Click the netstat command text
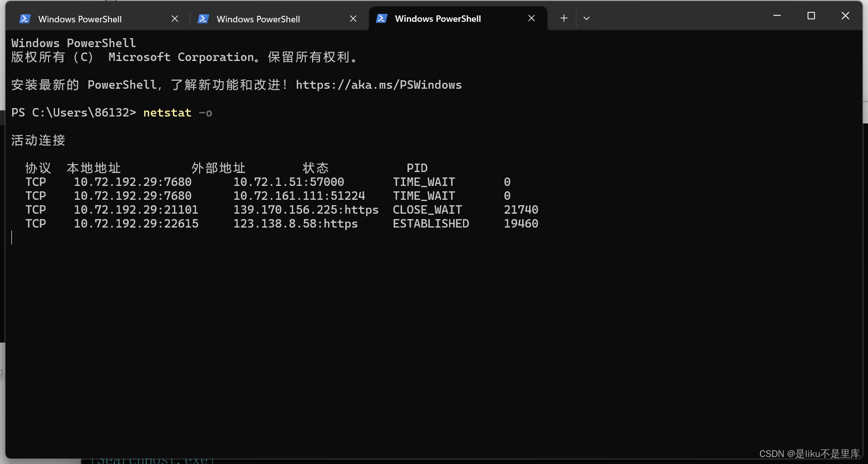868x464 pixels. [x=167, y=113]
